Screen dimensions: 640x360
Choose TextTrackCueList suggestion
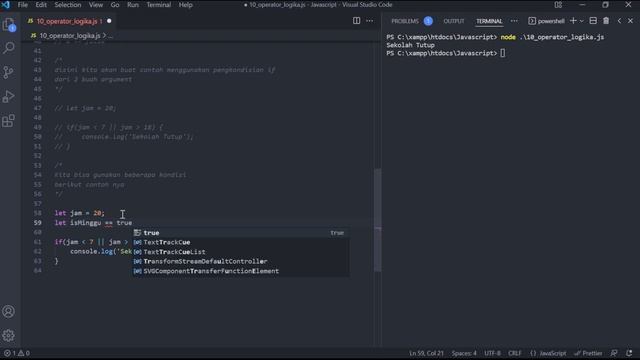pos(241,252)
